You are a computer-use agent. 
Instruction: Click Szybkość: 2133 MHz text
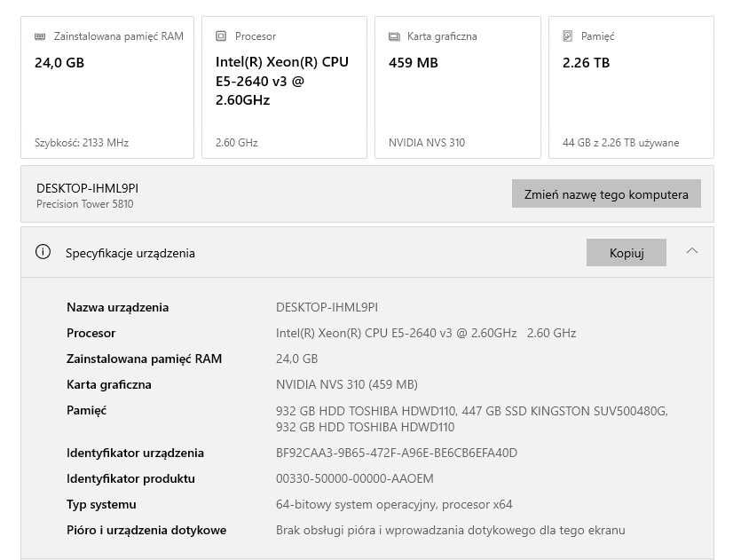tap(82, 143)
